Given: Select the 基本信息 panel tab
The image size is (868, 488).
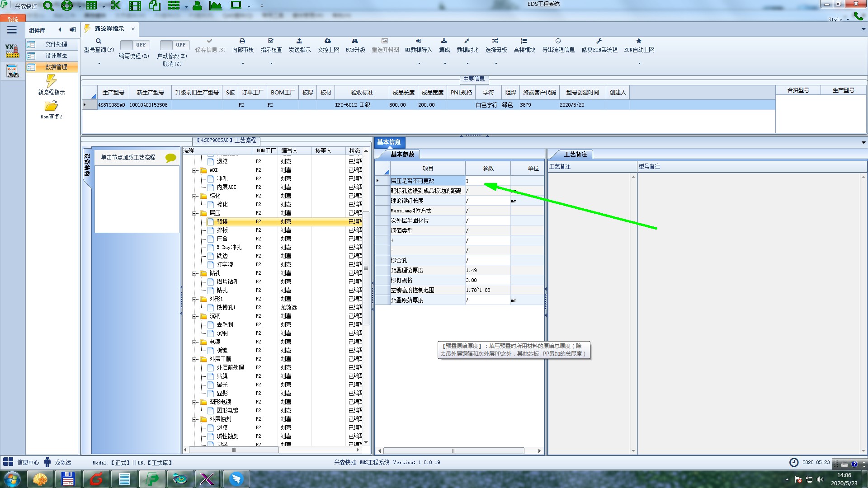Looking at the screenshot, I should [389, 142].
